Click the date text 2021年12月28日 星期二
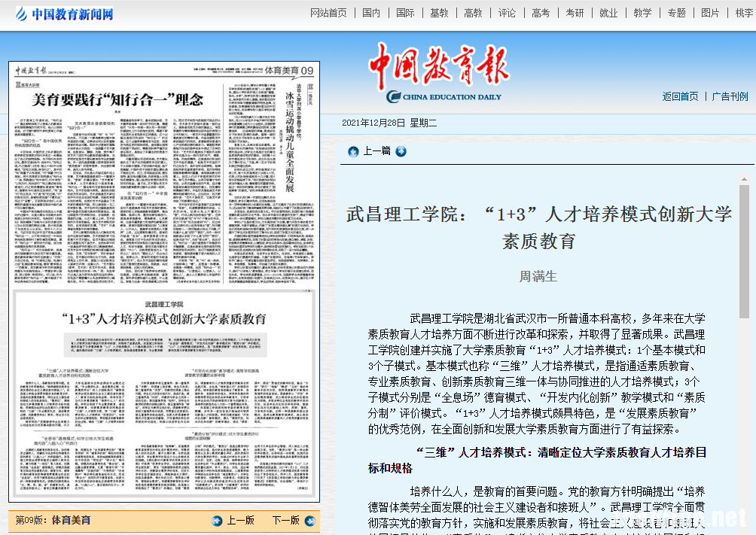Screen dimensions: 756x535 click(x=389, y=123)
